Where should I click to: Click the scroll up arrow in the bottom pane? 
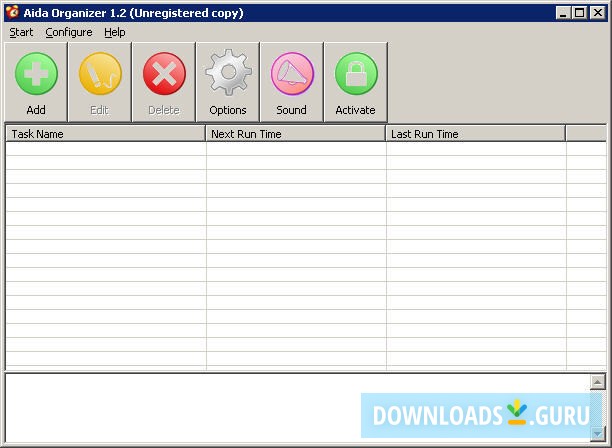598,382
